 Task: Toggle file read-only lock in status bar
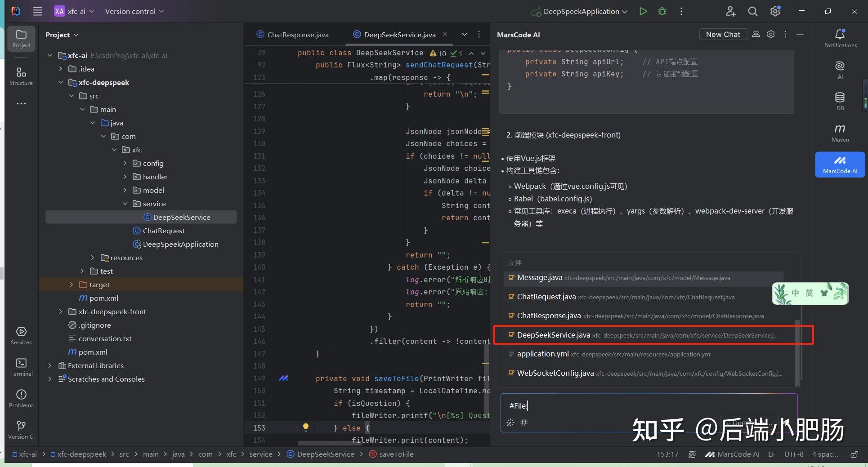[x=854, y=454]
